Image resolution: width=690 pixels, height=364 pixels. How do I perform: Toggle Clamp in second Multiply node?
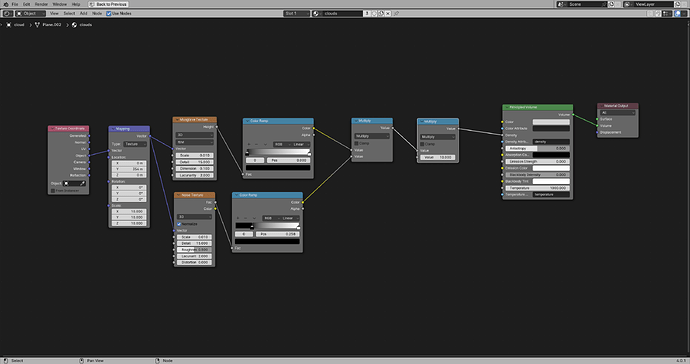pyautogui.click(x=422, y=144)
